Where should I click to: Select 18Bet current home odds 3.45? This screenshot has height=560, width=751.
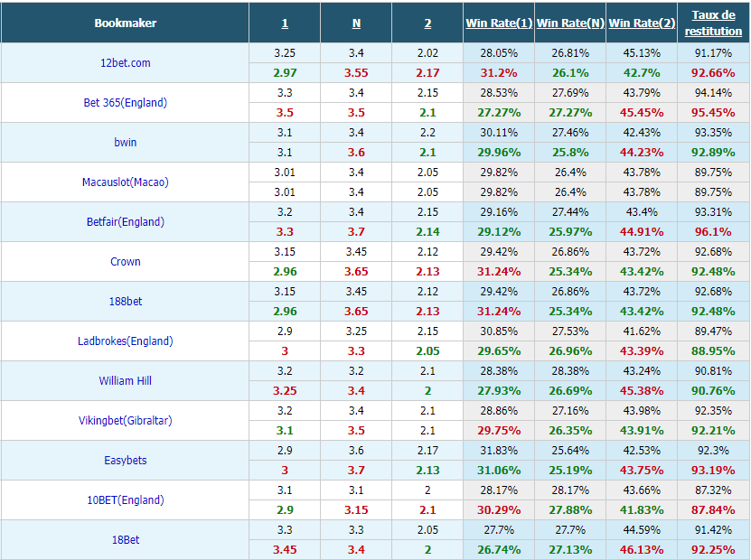pos(285,549)
